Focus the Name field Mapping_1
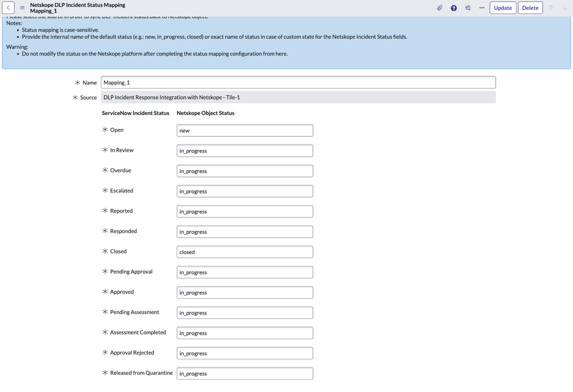The width and height of the screenshot is (573, 392). click(298, 82)
